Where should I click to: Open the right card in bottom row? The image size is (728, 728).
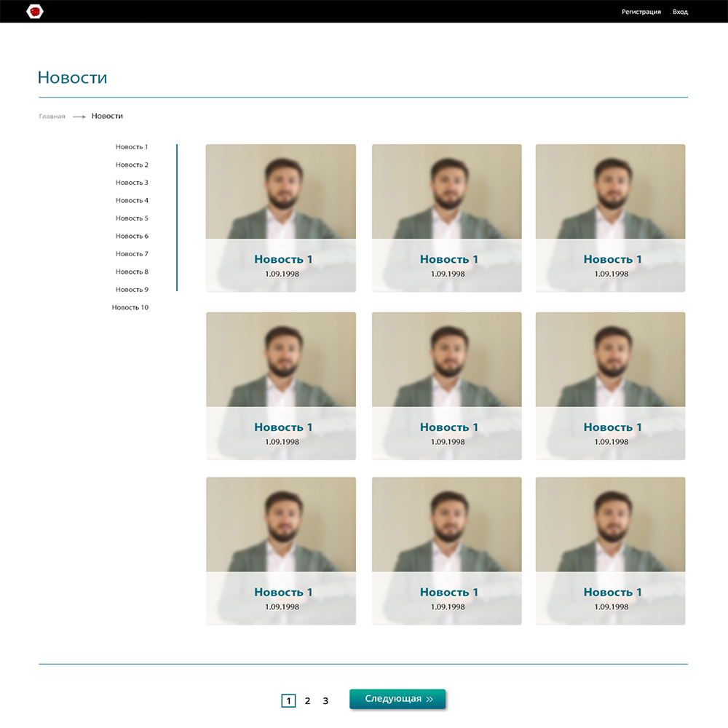[x=610, y=550]
